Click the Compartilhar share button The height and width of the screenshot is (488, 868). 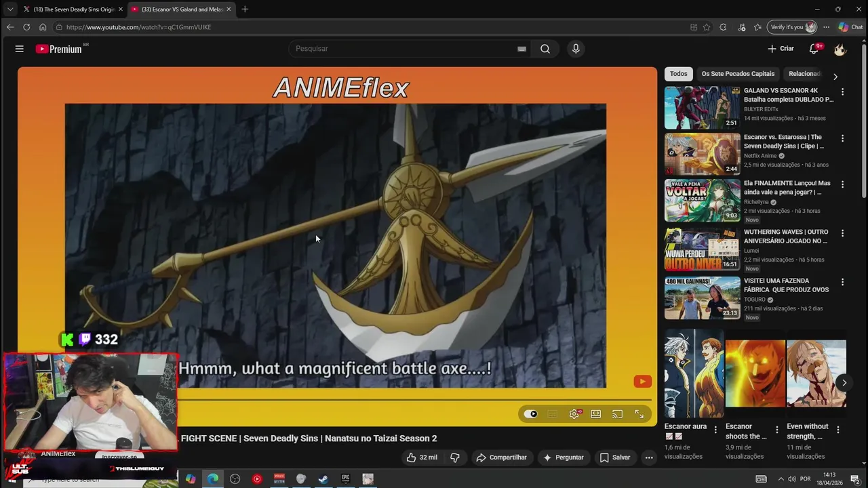(x=502, y=457)
